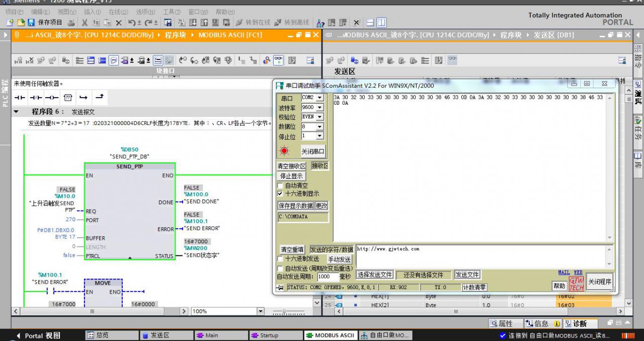Open the parity EVEN dropdown
644x341 pixels.
(x=319, y=117)
